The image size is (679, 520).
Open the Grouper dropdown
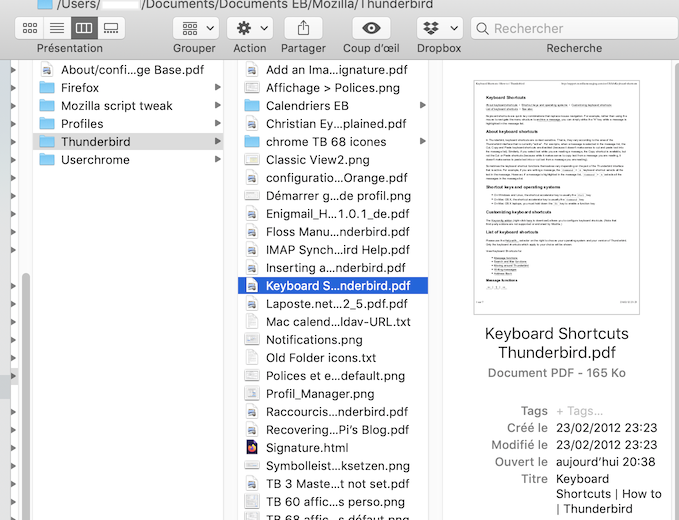(x=196, y=28)
